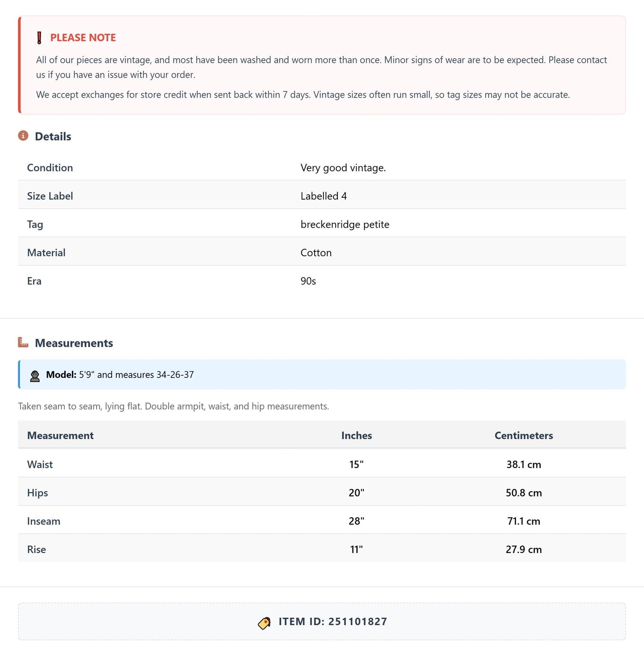Select the Rise 27.9 cm value
The height and width of the screenshot is (656, 644).
[524, 549]
